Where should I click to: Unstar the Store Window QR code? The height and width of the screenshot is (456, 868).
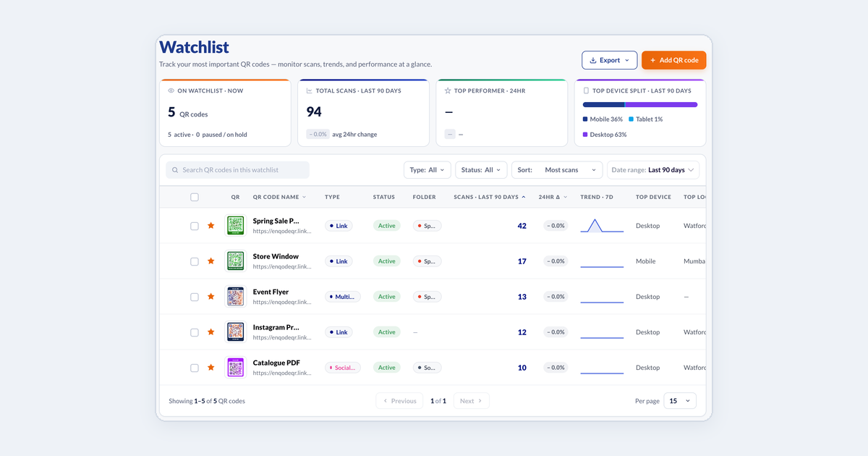coord(211,261)
